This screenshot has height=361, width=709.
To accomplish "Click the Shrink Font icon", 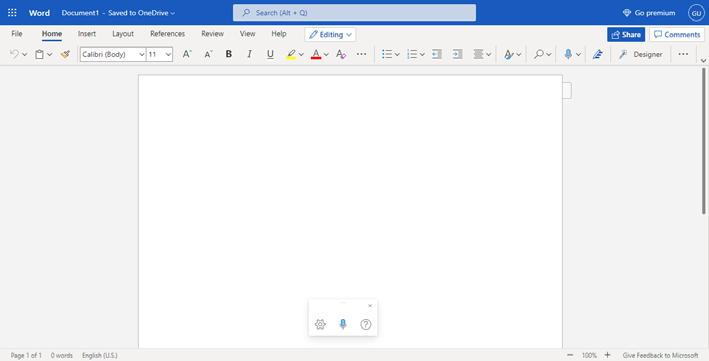I will tap(208, 54).
